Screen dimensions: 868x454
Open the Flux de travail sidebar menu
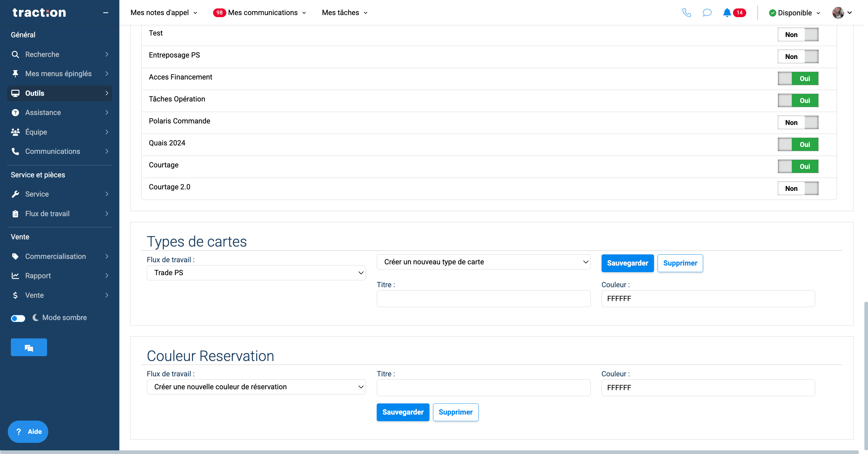pos(60,213)
